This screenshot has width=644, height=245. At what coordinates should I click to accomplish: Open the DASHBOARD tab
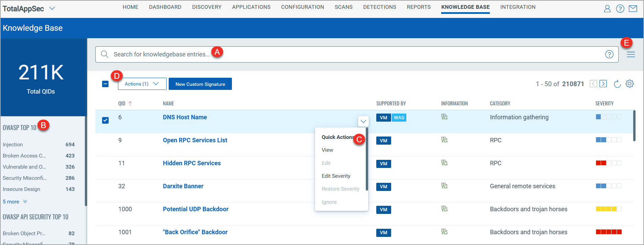(165, 7)
